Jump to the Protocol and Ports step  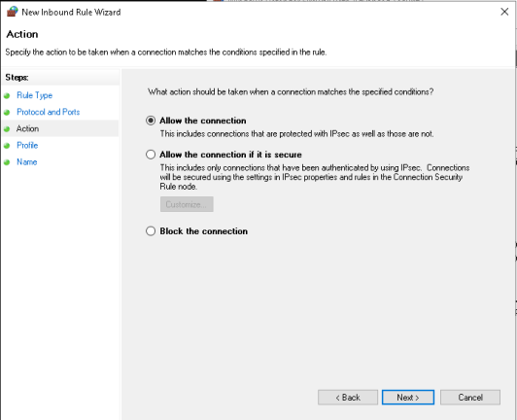tap(49, 112)
